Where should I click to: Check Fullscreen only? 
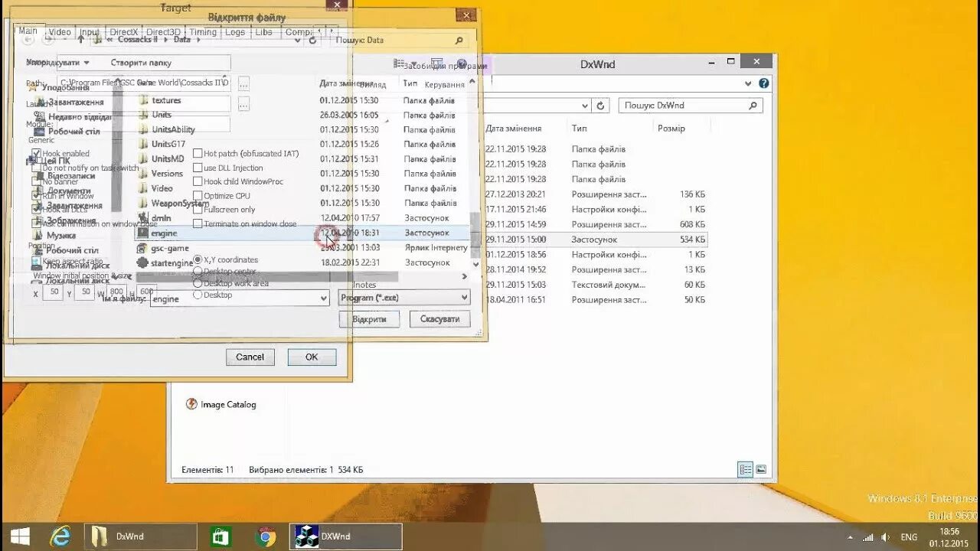(198, 210)
